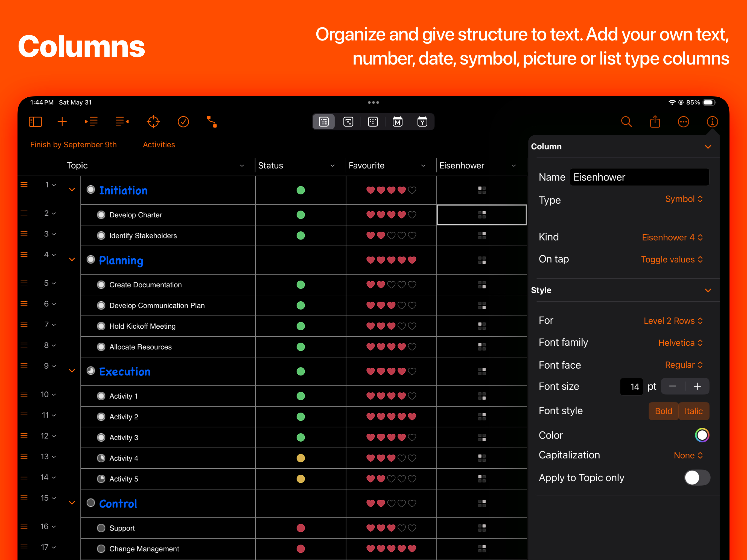This screenshot has height=560, width=747.
Task: Tap the share icon
Action: tap(655, 121)
